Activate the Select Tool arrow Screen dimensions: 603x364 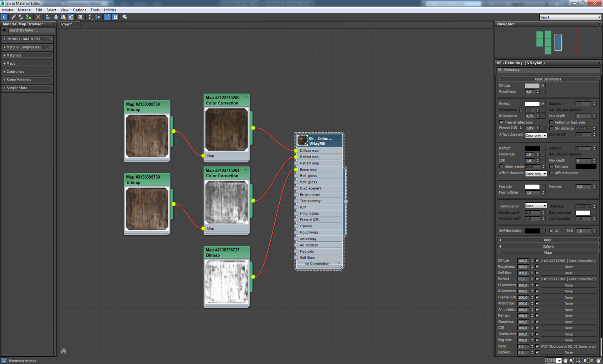point(4,17)
